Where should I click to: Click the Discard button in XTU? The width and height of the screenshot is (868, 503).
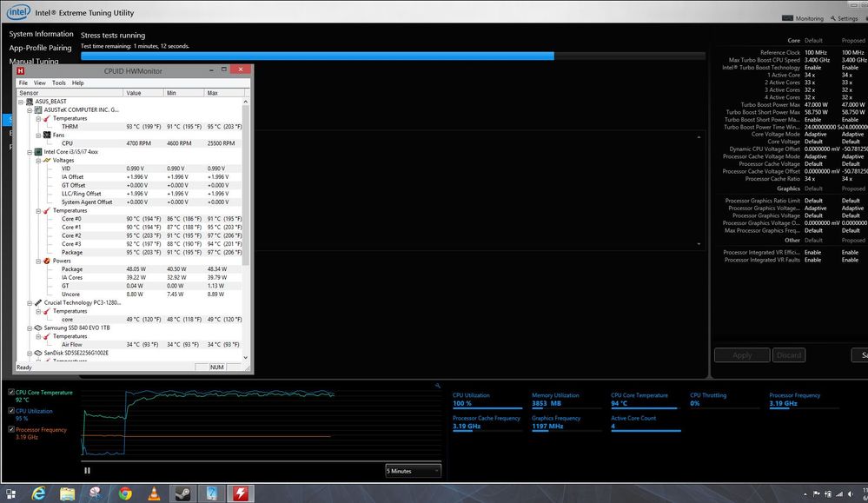789,354
